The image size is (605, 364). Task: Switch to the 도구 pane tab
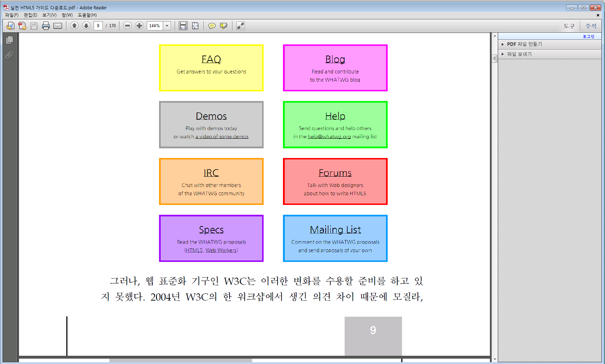[569, 26]
